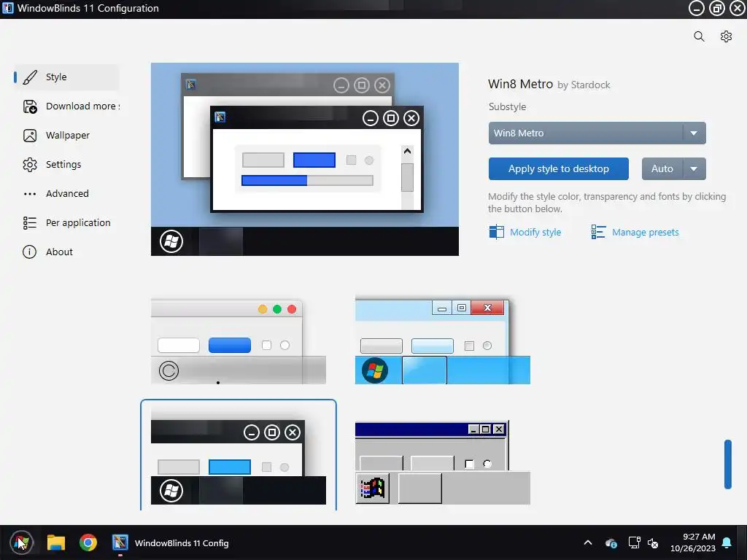Click the Auto button
Screen dimensions: 747x560
click(662, 168)
